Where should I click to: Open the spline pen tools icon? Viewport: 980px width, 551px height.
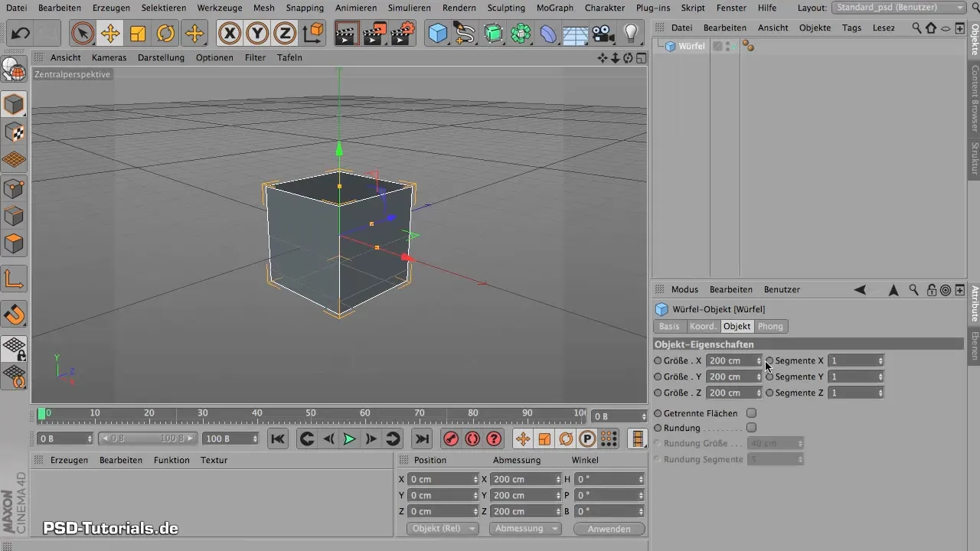(465, 34)
